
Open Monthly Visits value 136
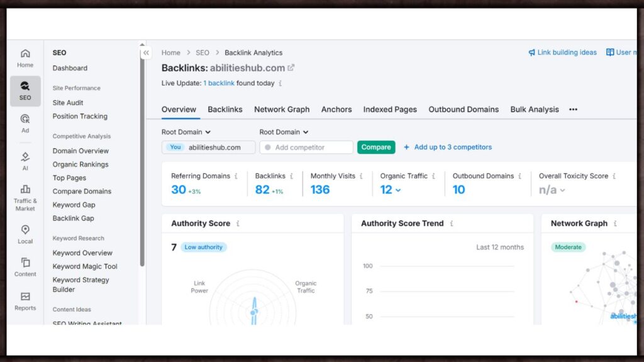click(320, 190)
